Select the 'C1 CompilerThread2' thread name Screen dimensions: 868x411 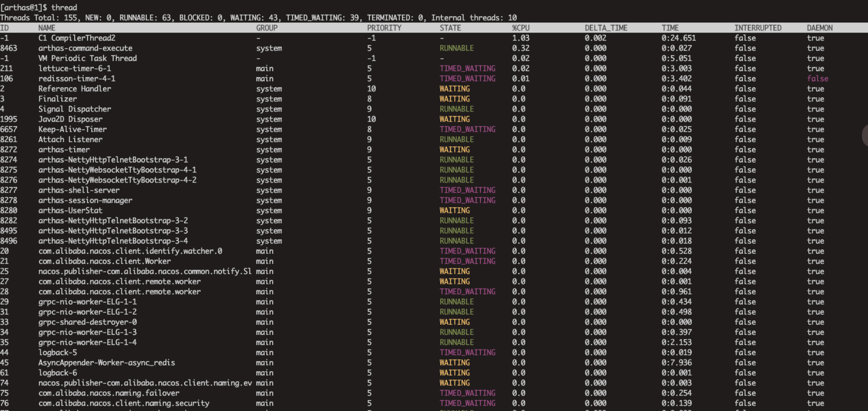tap(77, 38)
